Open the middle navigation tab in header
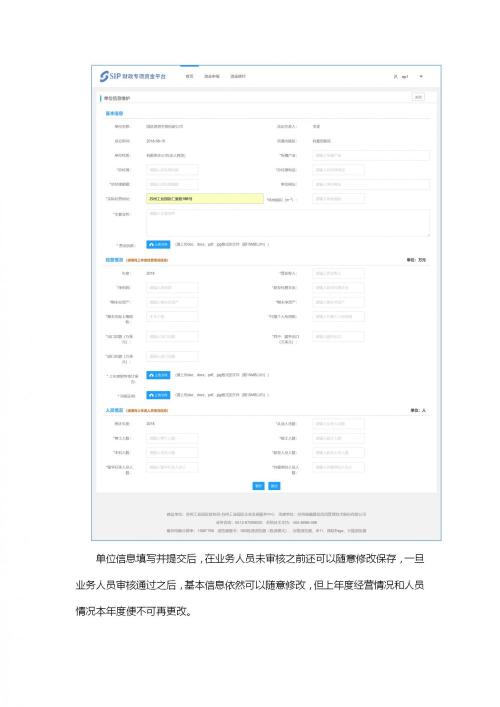 click(x=212, y=76)
